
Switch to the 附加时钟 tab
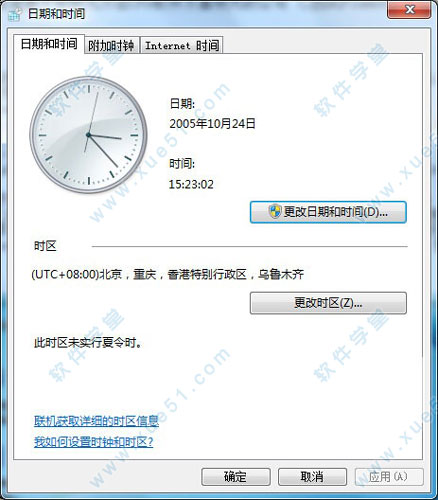pyautogui.click(x=111, y=45)
